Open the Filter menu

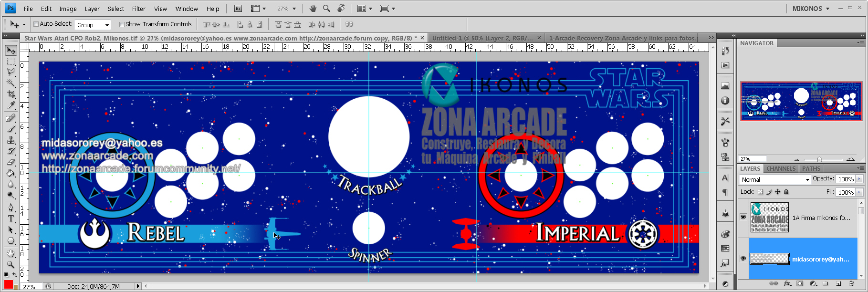138,9
